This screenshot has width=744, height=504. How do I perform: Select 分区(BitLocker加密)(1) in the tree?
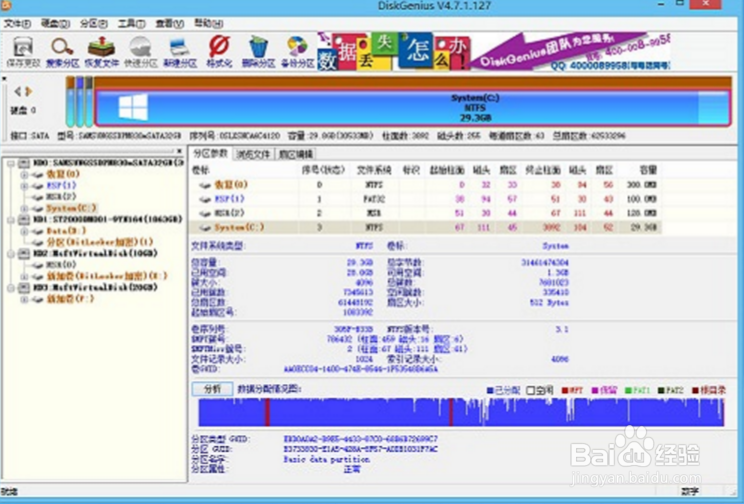pos(100,242)
